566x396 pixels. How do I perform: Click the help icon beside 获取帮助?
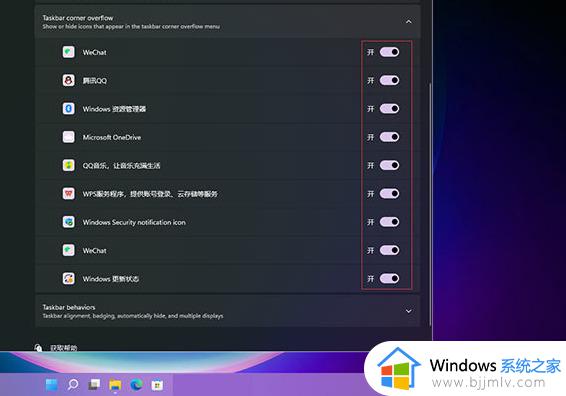38,348
